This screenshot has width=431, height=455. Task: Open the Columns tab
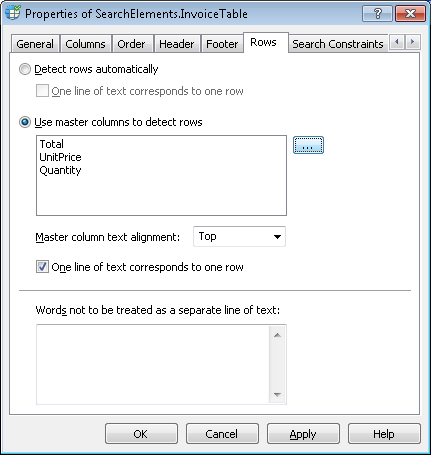[x=85, y=44]
